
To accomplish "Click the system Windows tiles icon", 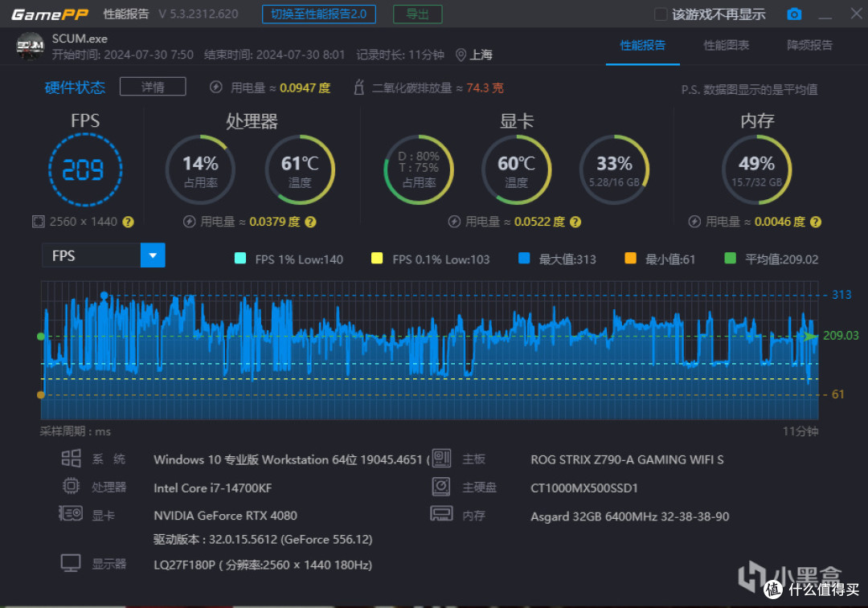I will pyautogui.click(x=71, y=459).
